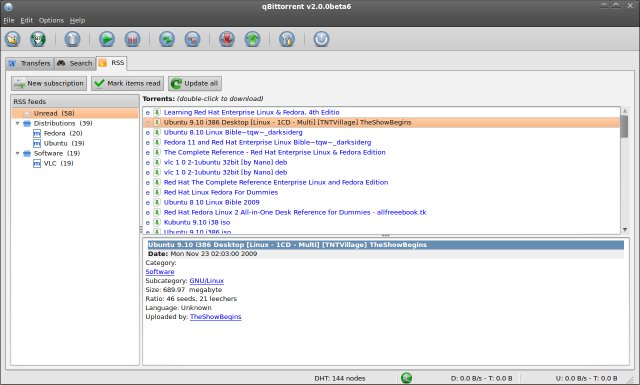Click download icon beside Kubuntu 9.10 i38 iso
This screenshot has height=385, width=640.
[x=157, y=223]
